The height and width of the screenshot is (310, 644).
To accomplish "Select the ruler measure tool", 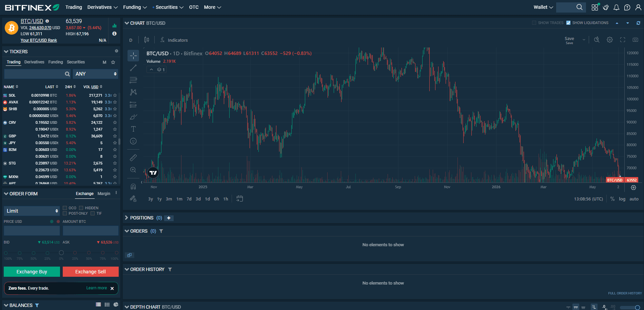I will click(x=133, y=157).
